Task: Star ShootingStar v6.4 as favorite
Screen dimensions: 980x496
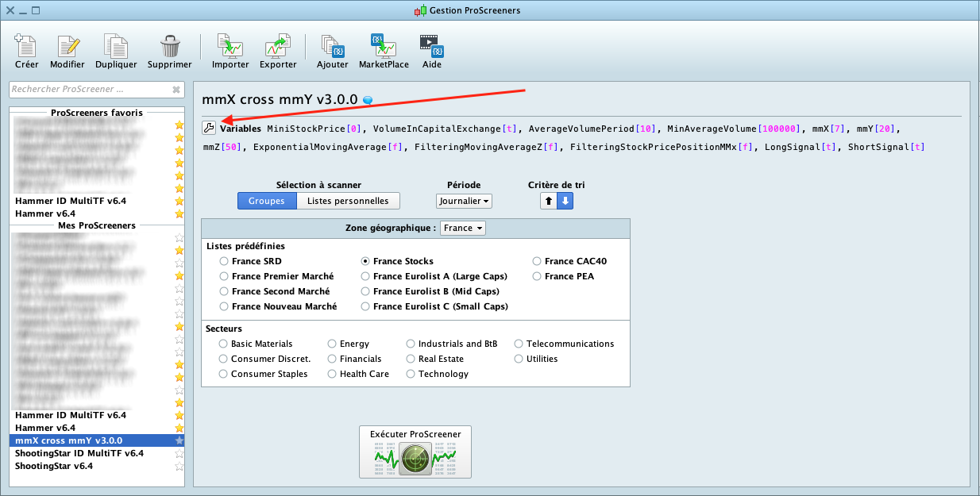Action: pos(179,466)
